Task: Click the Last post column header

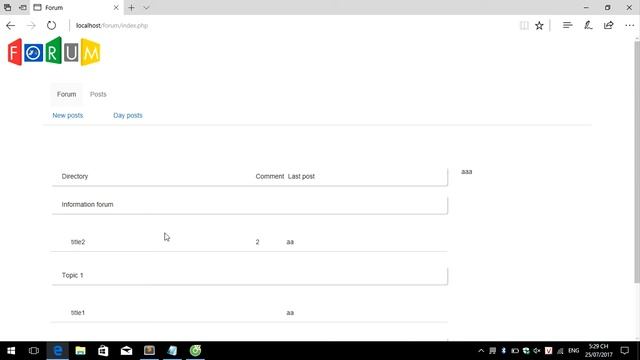Action: click(x=301, y=176)
